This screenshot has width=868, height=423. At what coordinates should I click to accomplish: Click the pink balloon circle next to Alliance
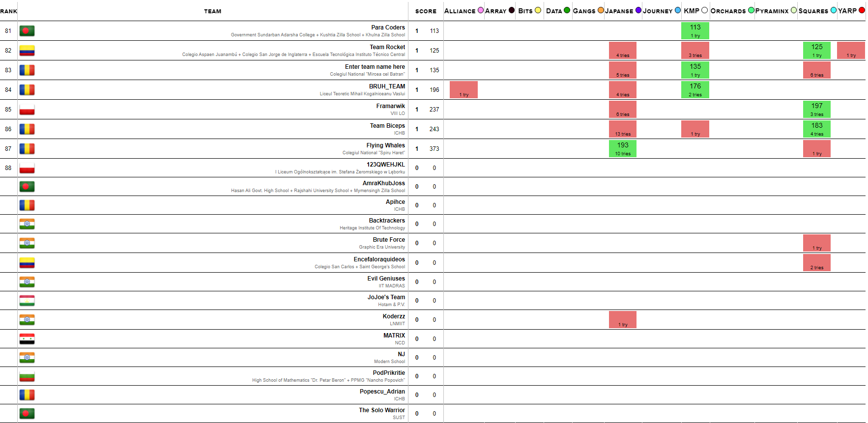point(481,10)
